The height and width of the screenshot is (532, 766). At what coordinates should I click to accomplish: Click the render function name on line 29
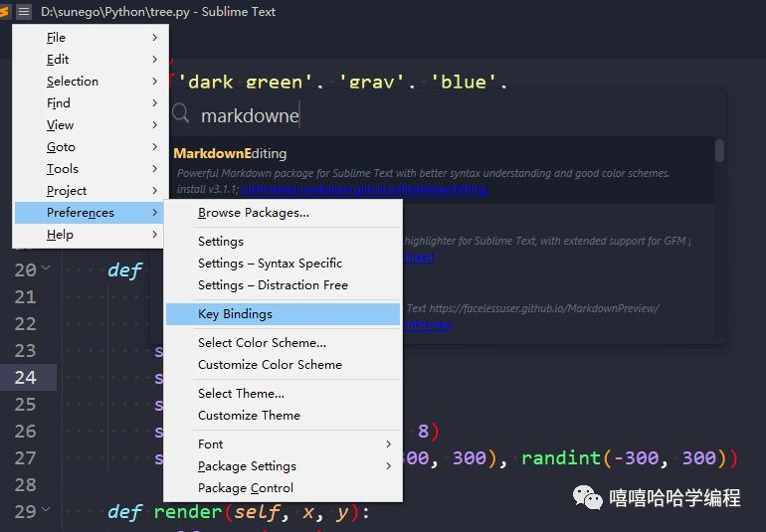(188, 512)
